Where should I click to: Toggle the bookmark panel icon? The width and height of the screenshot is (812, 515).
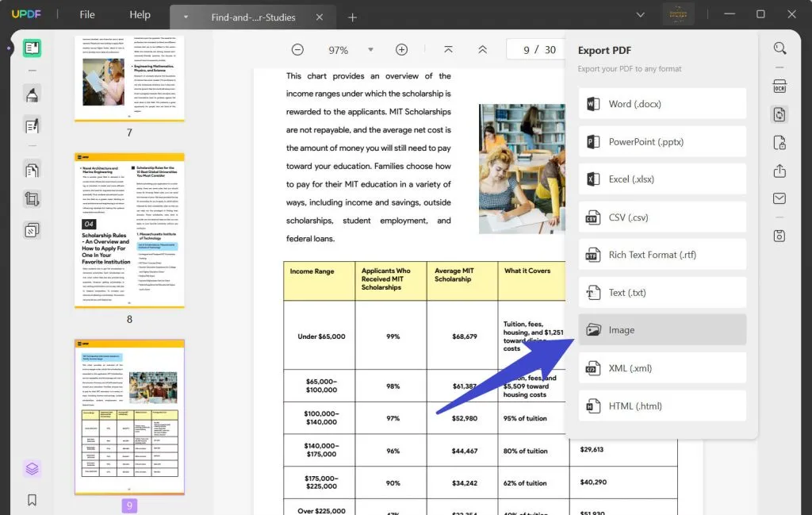(33, 500)
